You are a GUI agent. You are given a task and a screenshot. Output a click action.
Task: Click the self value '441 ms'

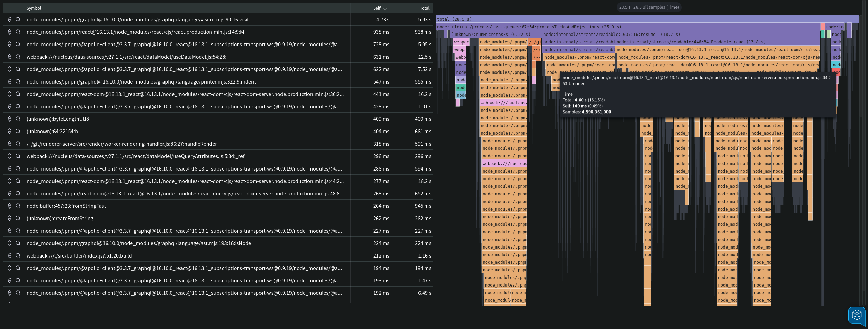[x=381, y=94]
